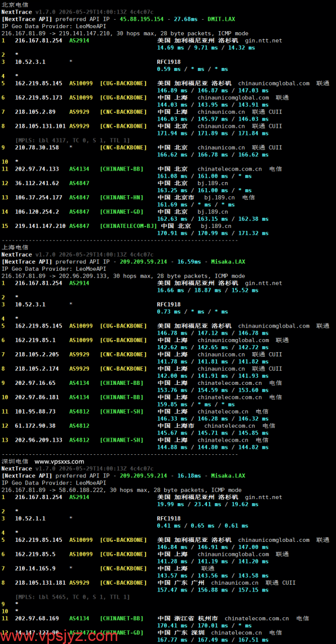Screen dimensions: 336x644
Task: Select hop IP 61.172.90.38
Action: point(35,426)
